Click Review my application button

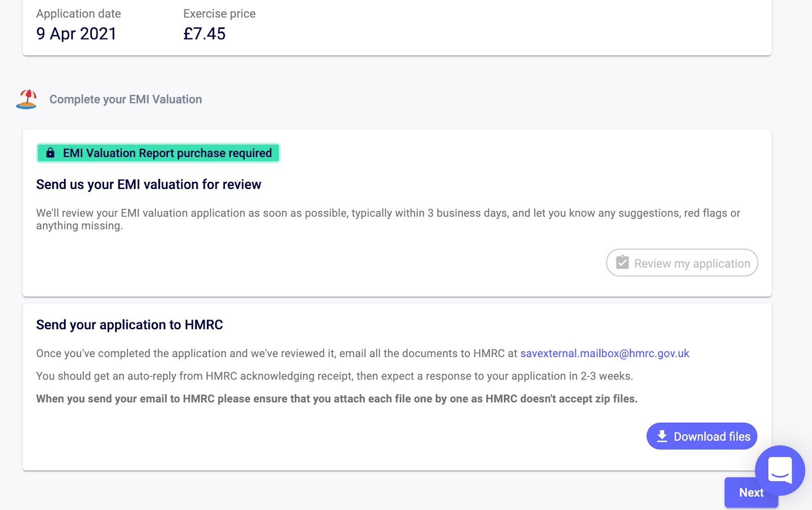(682, 263)
